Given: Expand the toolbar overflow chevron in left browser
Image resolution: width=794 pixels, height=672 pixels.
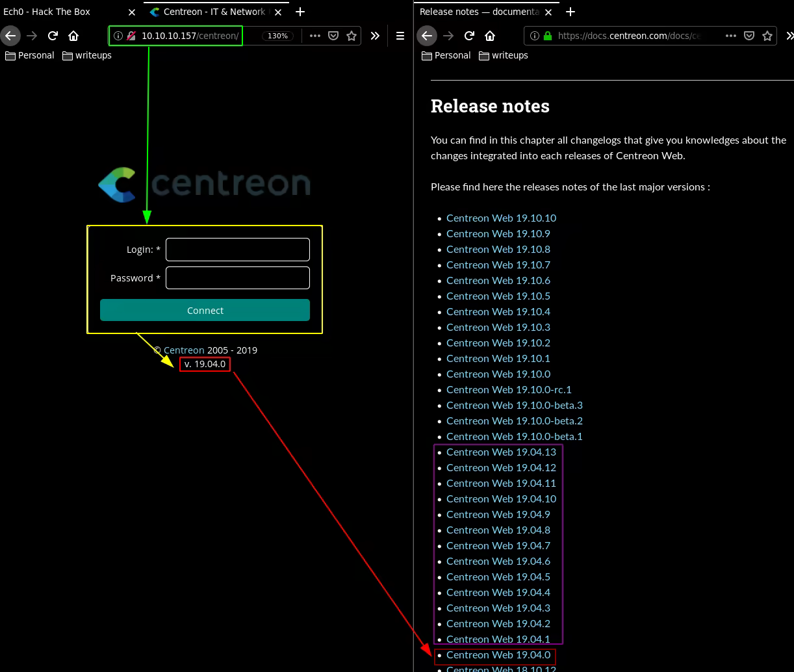Looking at the screenshot, I should click(x=375, y=36).
